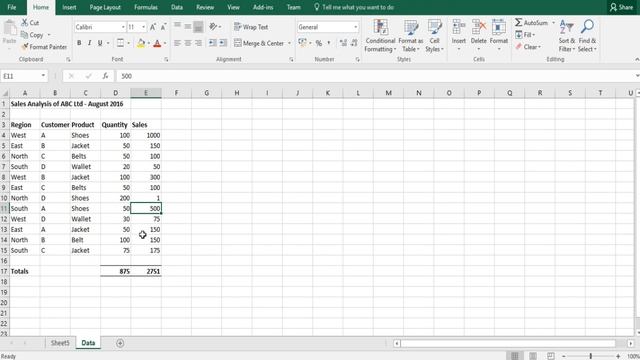Apply the Borders icon
This screenshot has height=360, width=640.
click(x=120, y=43)
